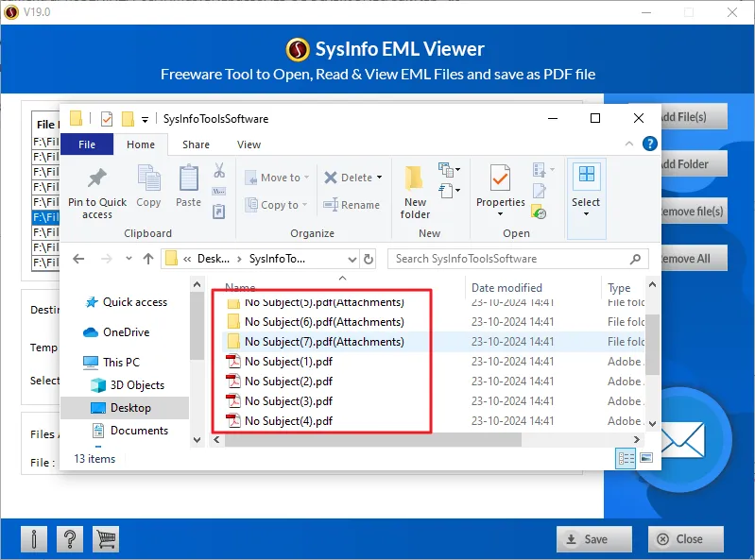This screenshot has width=755, height=560.
Task: Click Pin to Quick access icon
Action: click(96, 178)
